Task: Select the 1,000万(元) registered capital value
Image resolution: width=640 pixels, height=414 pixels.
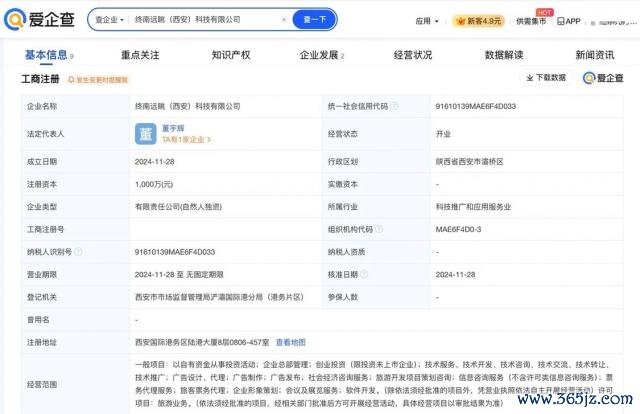Action: tap(154, 184)
